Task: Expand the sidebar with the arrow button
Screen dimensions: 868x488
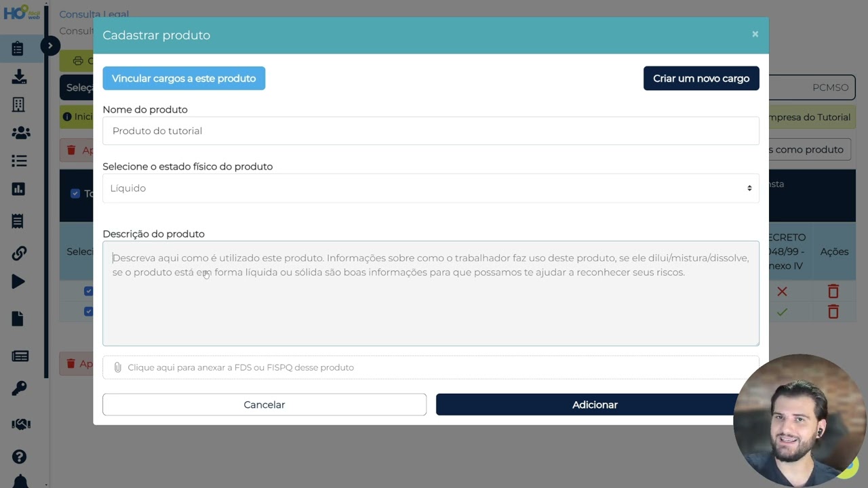Action: point(50,45)
